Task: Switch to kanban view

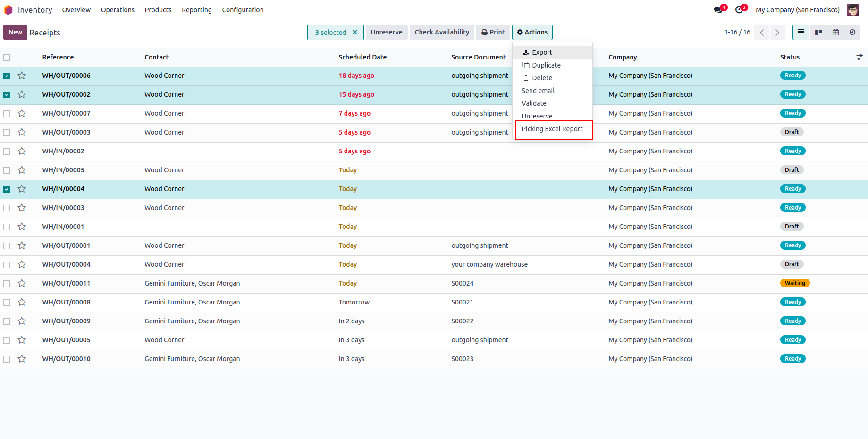Action: [x=818, y=32]
